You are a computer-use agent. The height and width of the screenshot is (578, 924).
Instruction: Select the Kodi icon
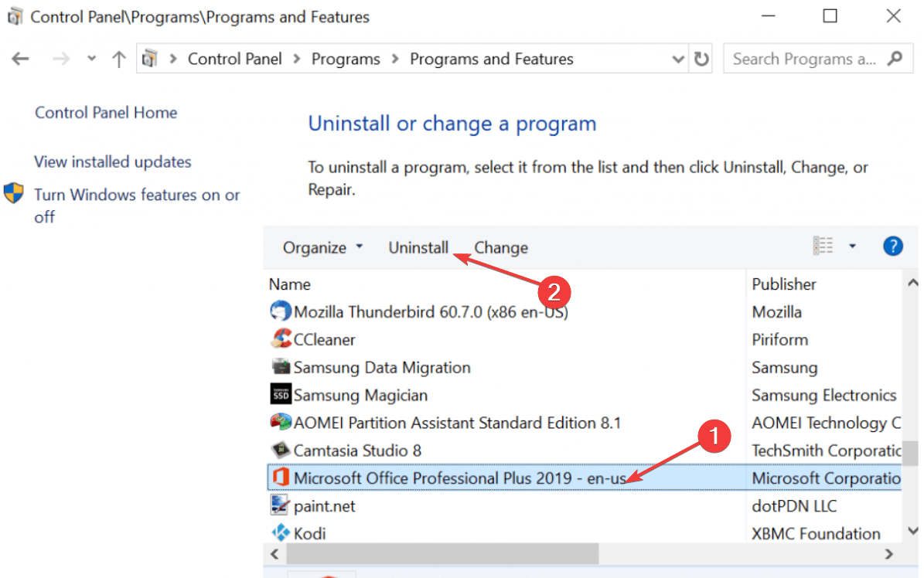[x=281, y=532]
